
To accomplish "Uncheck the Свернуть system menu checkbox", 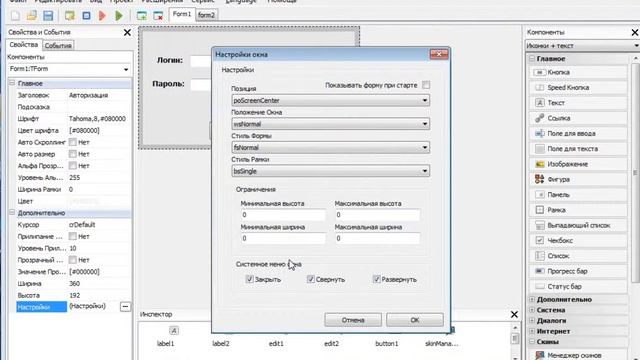I will [x=311, y=279].
